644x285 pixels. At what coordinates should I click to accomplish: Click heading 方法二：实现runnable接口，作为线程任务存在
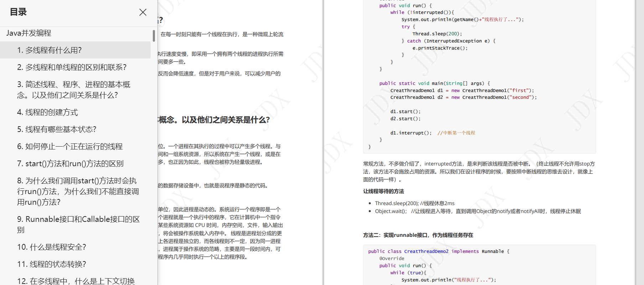pos(418,235)
